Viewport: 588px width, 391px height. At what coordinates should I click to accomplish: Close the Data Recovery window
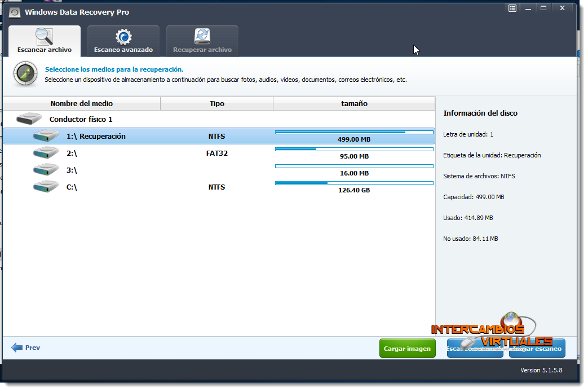562,8
